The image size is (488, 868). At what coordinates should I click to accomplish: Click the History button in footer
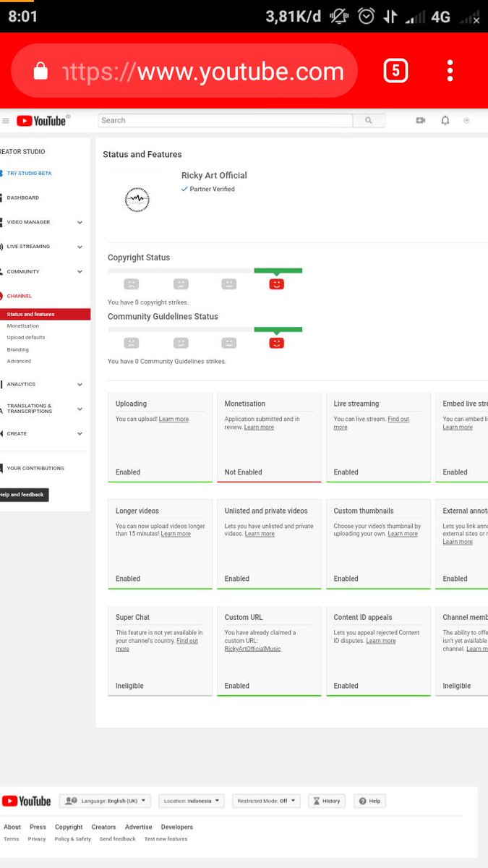pyautogui.click(x=327, y=801)
